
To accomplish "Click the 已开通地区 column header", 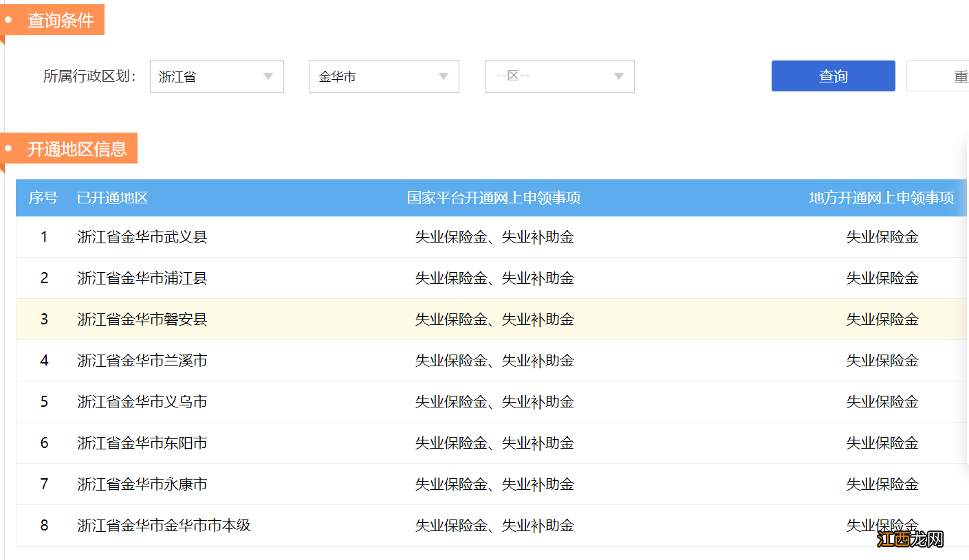I will 113,198.
